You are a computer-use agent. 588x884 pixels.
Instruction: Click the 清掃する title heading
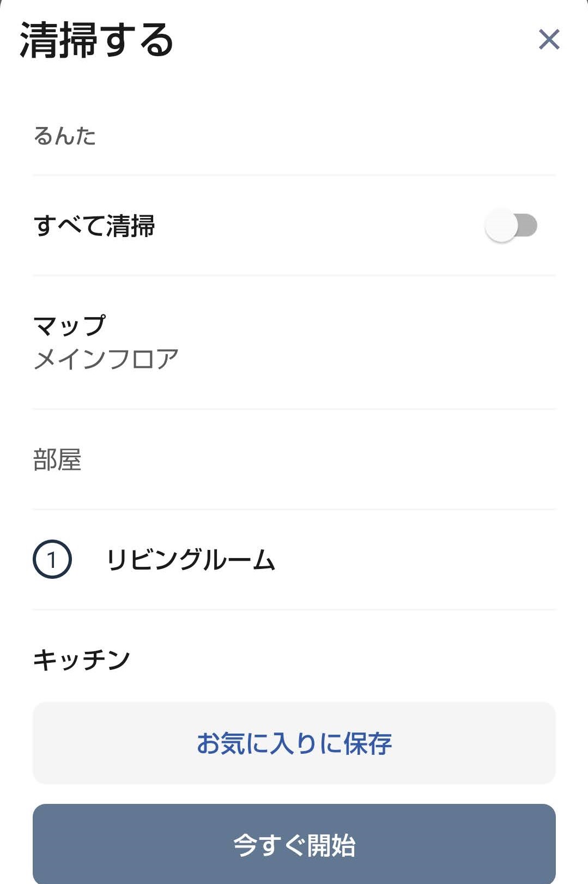tap(96, 40)
